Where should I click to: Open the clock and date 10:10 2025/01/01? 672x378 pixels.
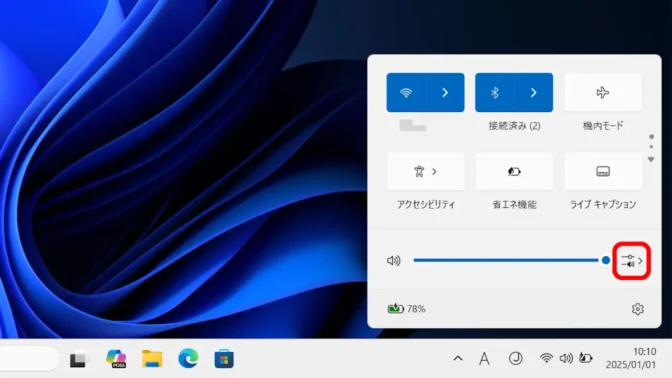click(x=630, y=358)
